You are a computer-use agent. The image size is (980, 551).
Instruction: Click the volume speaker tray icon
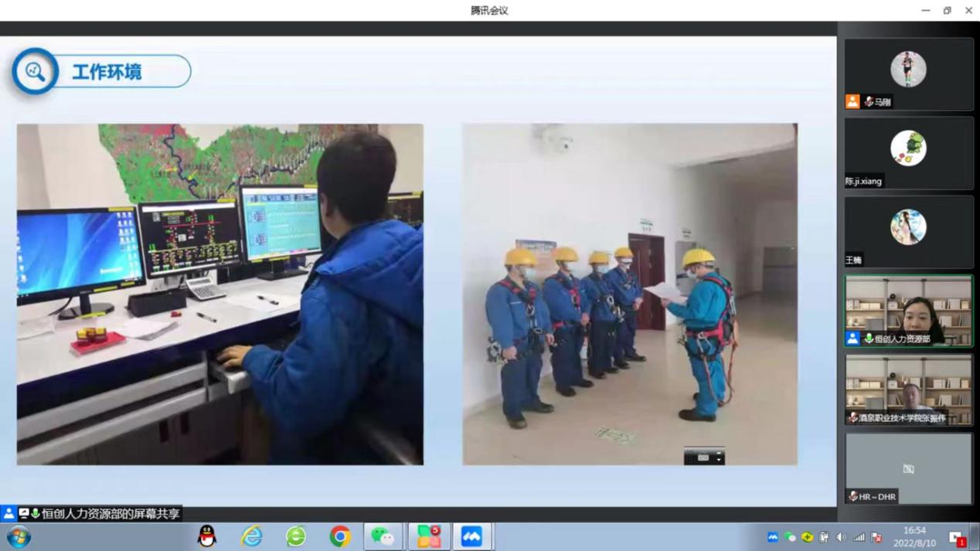[x=841, y=537]
